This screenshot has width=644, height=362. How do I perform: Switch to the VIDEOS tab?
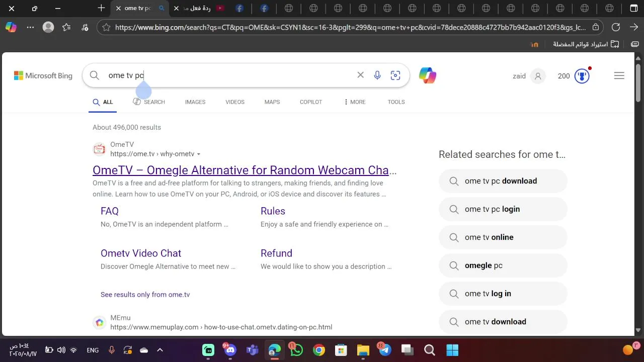235,102
